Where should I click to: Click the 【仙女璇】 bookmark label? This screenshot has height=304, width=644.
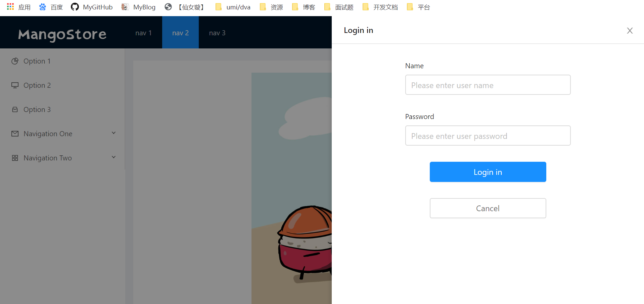coord(191,7)
